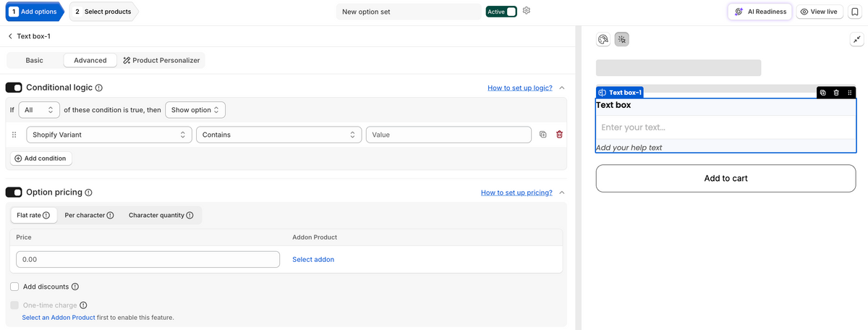Image resolution: width=868 pixels, height=330 pixels.
Task: Delete the condition with red trash icon
Action: tap(559, 135)
